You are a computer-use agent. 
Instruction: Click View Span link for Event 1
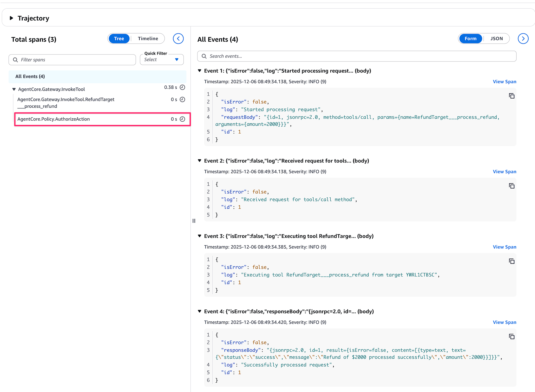point(504,82)
